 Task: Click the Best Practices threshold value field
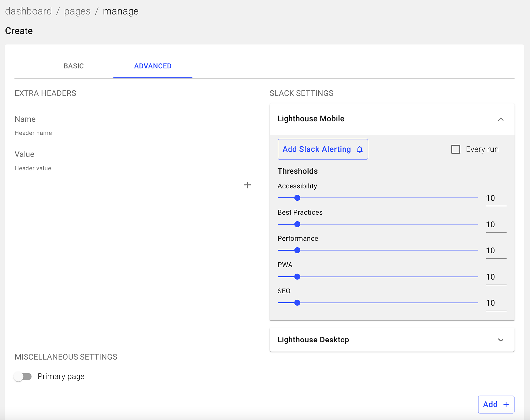pos(496,225)
